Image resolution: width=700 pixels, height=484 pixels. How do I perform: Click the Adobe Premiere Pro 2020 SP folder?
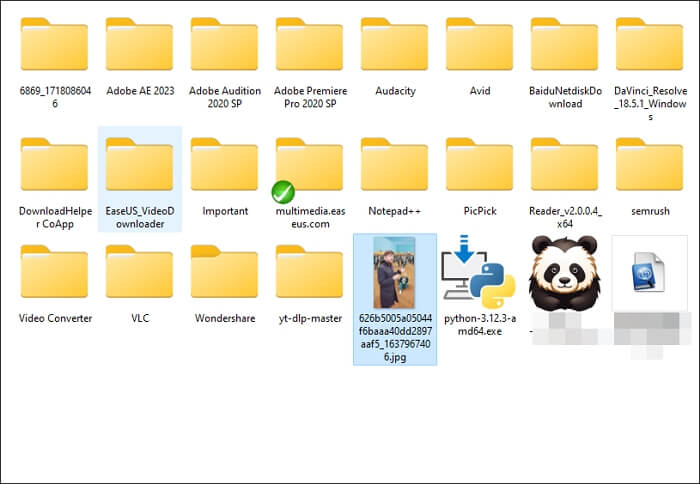click(x=309, y=45)
